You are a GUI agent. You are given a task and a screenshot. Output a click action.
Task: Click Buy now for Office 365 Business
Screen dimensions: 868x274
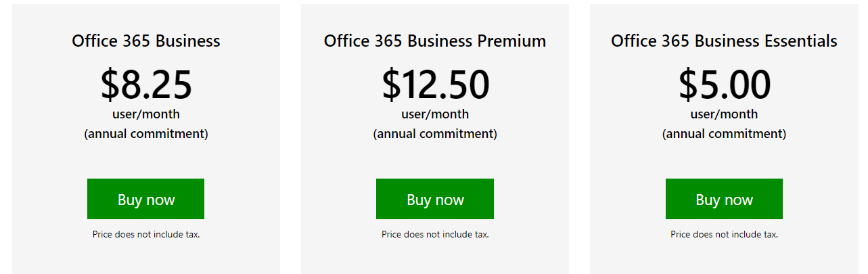click(x=145, y=199)
